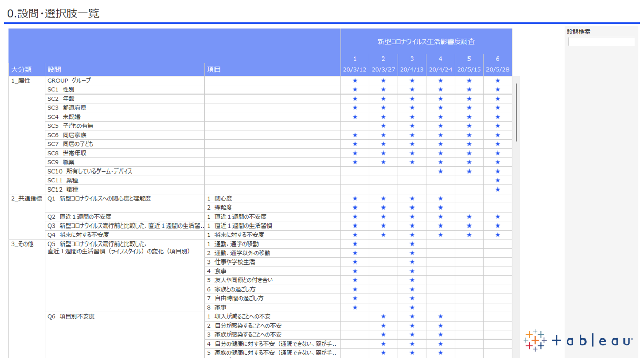This screenshot has width=644, height=358.
Task: Select the 項目 column header
Action: click(214, 70)
